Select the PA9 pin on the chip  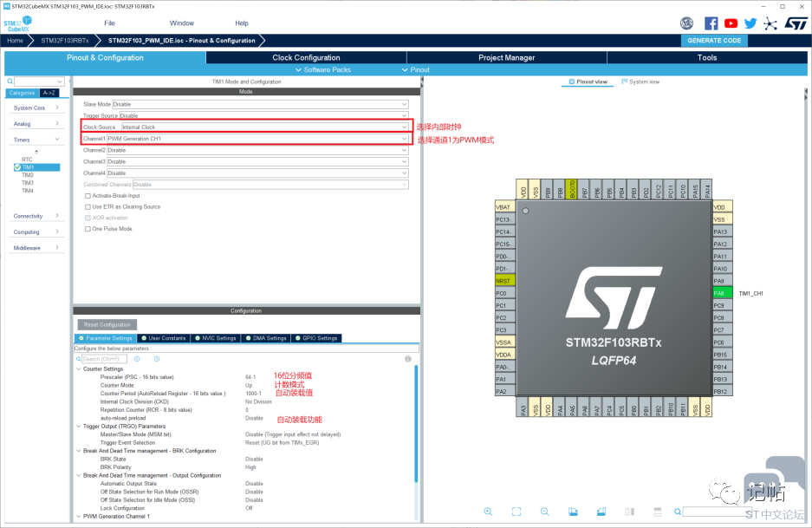coord(723,281)
